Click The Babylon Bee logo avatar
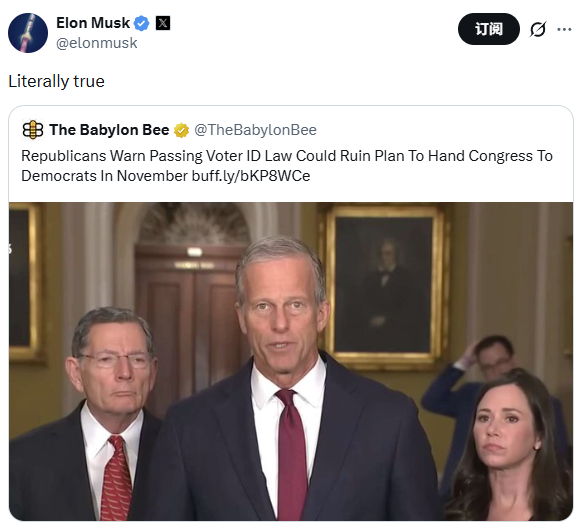Screen dimensions: 582x531 [x=33, y=130]
